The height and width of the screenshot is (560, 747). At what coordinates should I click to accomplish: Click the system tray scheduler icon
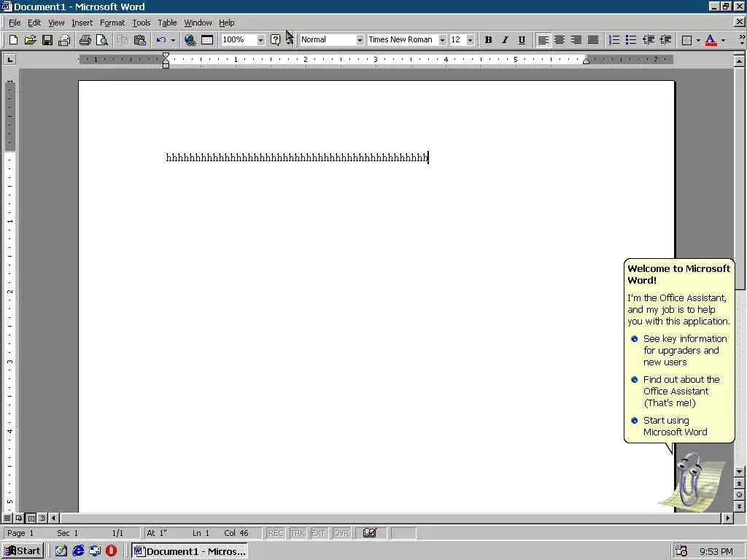(x=681, y=551)
